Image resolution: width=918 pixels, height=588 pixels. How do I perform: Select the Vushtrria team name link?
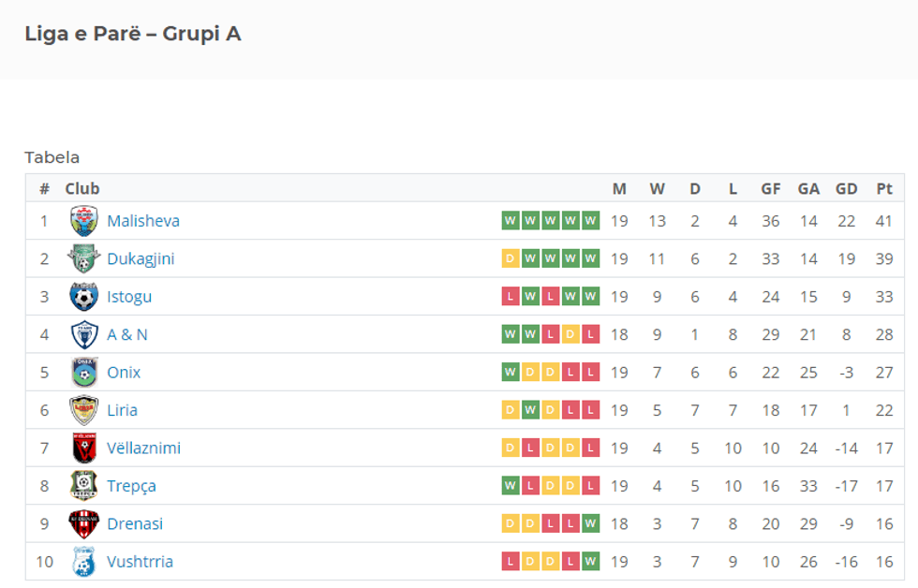(x=140, y=562)
